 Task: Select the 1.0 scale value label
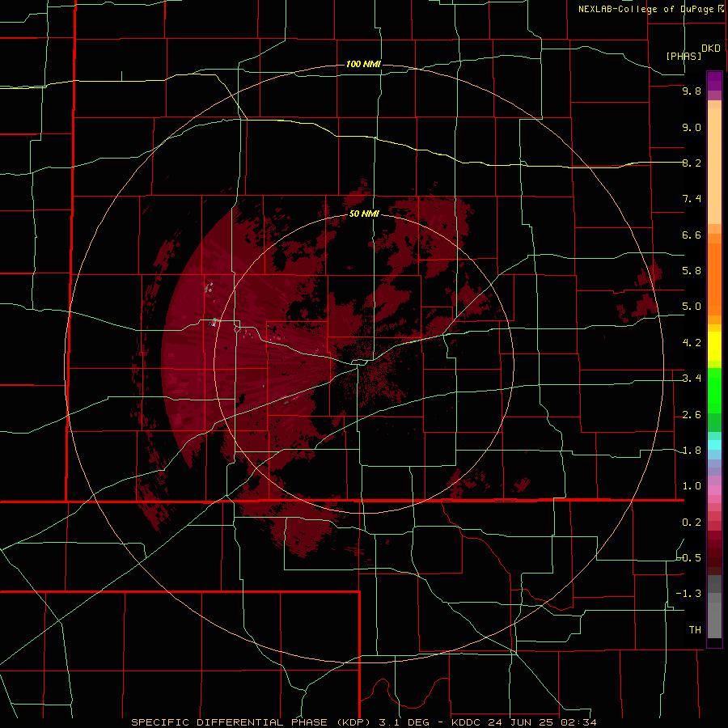click(692, 486)
